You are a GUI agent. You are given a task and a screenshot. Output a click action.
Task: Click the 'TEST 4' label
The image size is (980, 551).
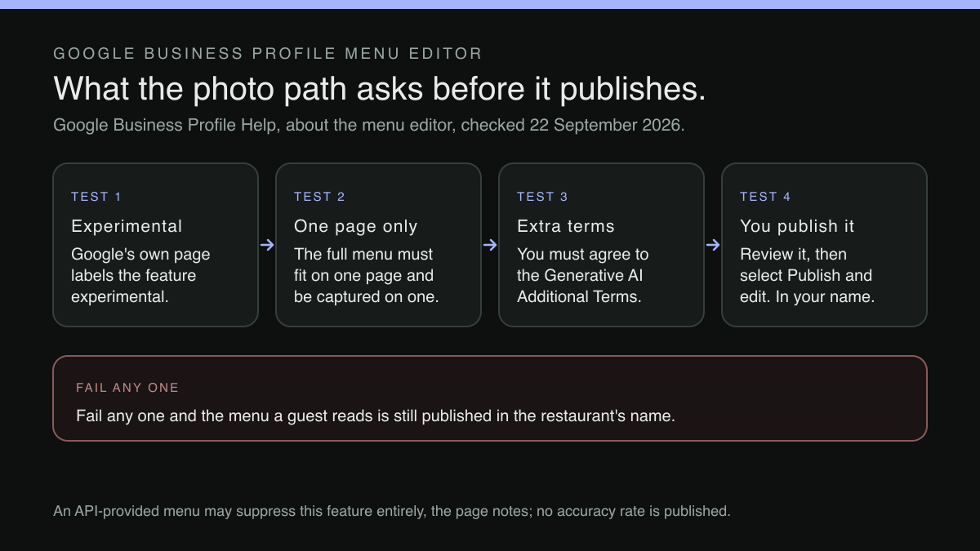[x=765, y=197]
